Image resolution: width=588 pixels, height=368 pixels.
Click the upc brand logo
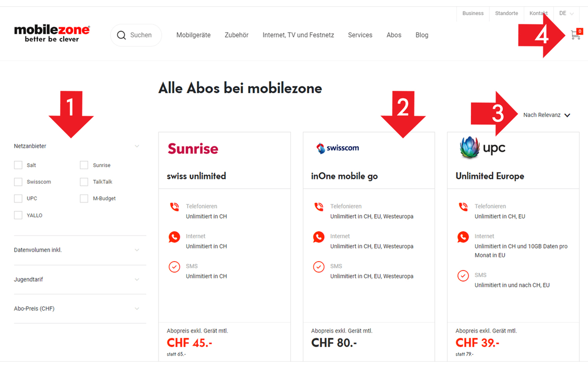pos(482,147)
